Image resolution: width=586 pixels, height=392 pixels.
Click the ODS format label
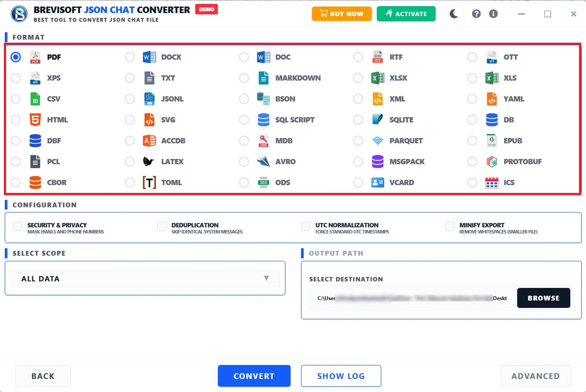(x=283, y=182)
